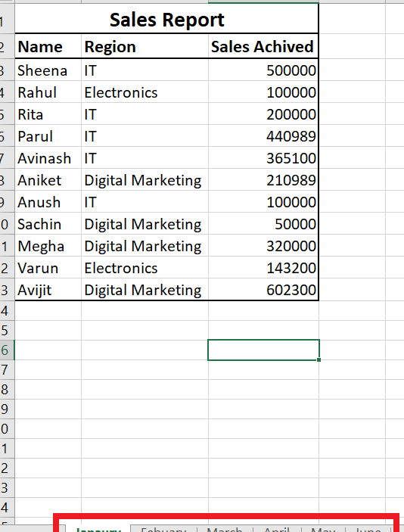Click the Name column header cell

(x=48, y=46)
